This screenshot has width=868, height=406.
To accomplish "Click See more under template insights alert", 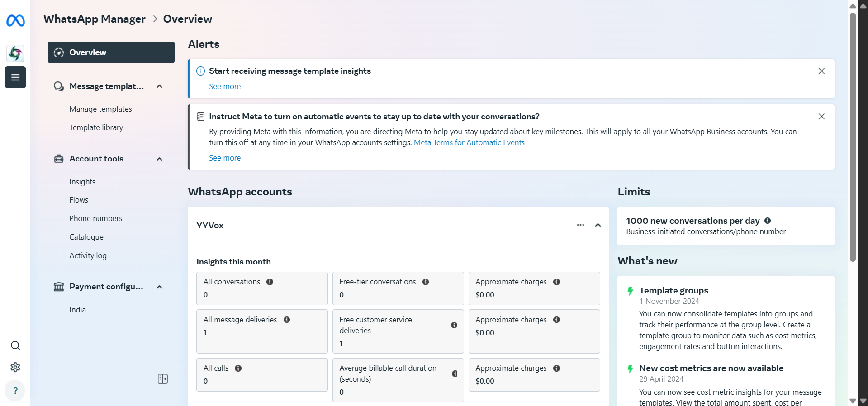I will coord(225,86).
